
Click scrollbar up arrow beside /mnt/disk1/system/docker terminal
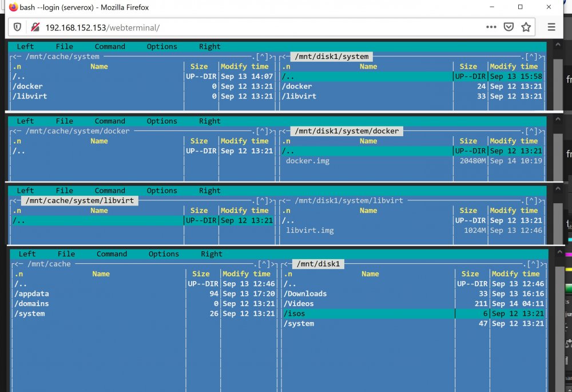(557, 119)
